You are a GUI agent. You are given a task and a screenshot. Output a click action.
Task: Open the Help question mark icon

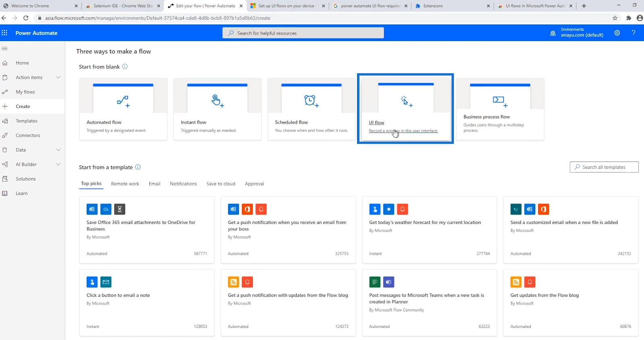pyautogui.click(x=633, y=33)
